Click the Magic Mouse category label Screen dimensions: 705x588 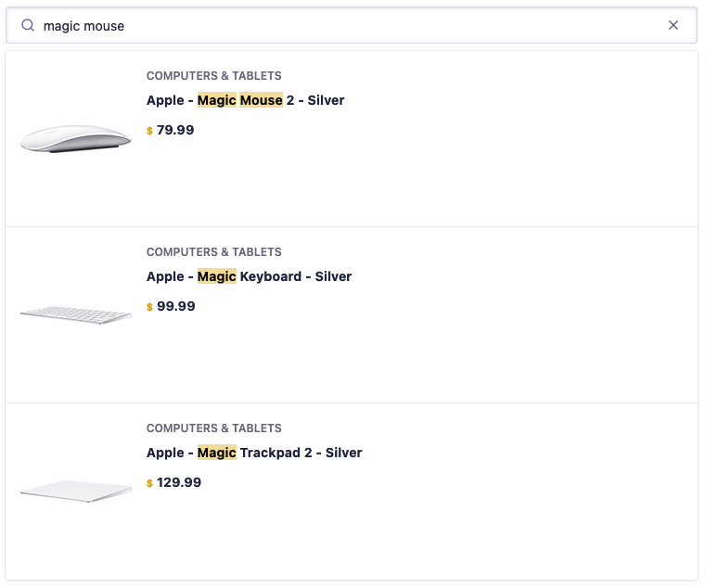tap(213, 76)
